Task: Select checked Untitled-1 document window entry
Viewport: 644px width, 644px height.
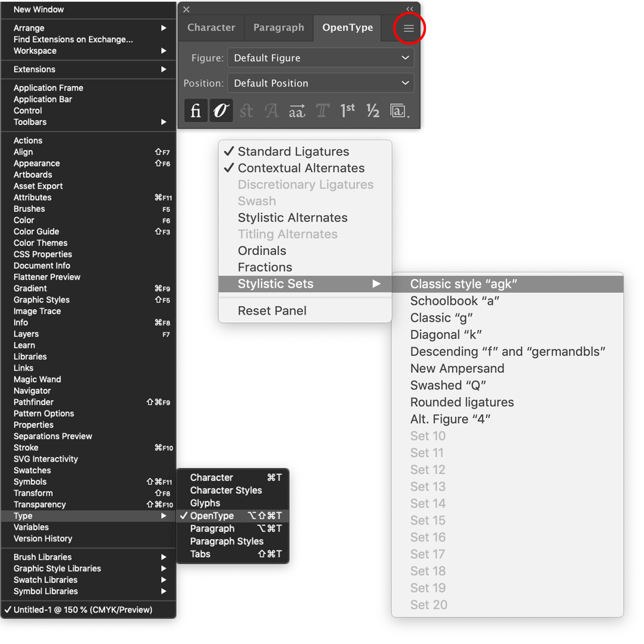Action: pos(88,609)
